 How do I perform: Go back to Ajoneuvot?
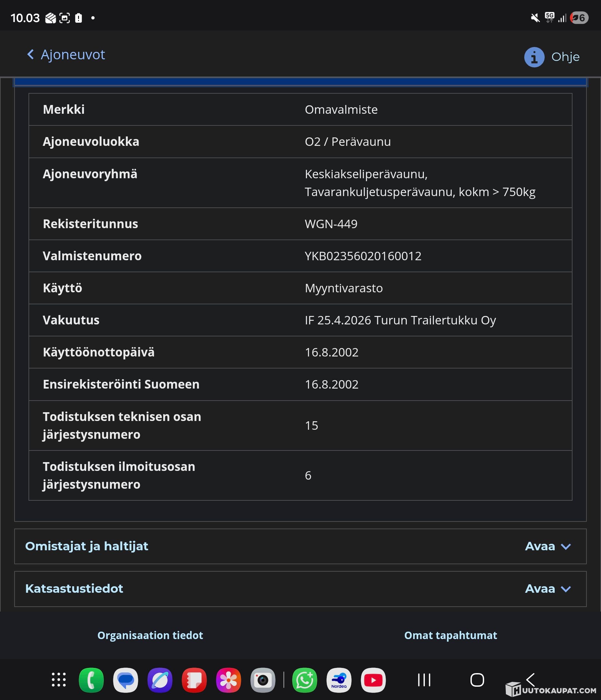click(x=66, y=54)
